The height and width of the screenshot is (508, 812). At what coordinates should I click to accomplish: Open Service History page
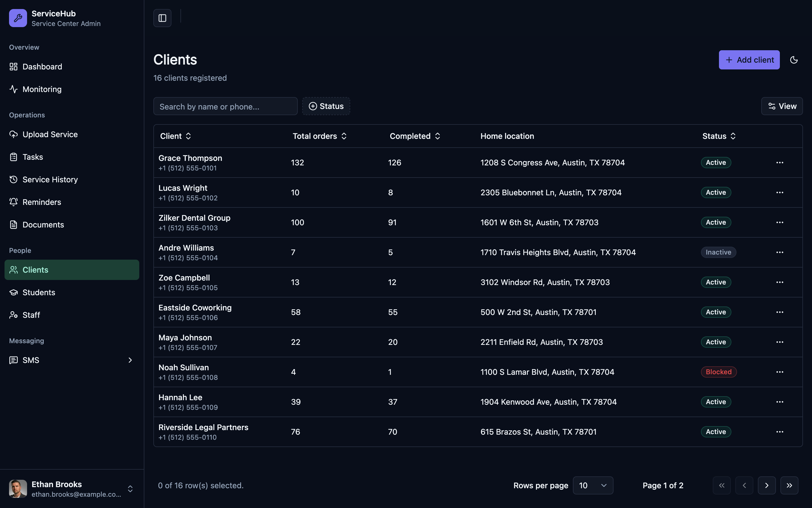(x=72, y=179)
